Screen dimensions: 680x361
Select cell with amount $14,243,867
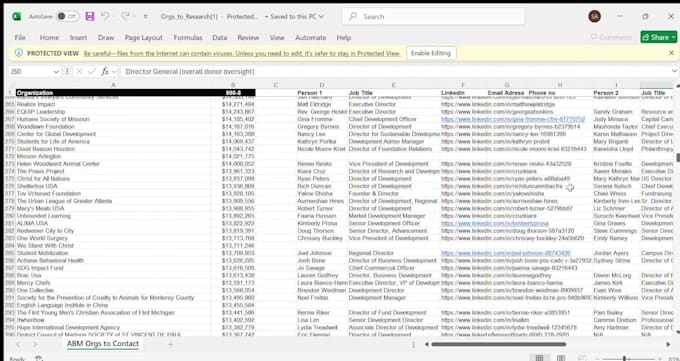tap(233, 112)
